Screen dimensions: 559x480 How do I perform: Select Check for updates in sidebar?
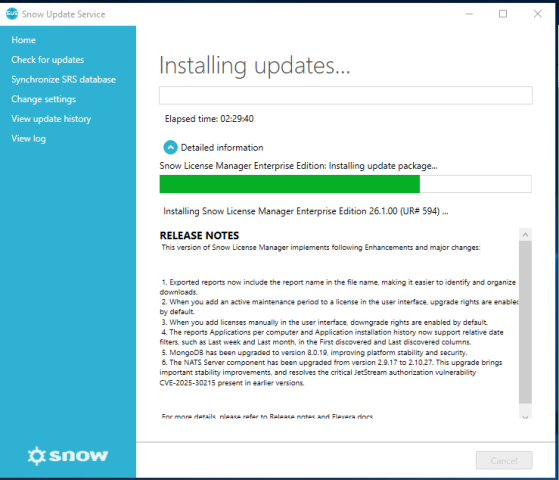click(48, 60)
